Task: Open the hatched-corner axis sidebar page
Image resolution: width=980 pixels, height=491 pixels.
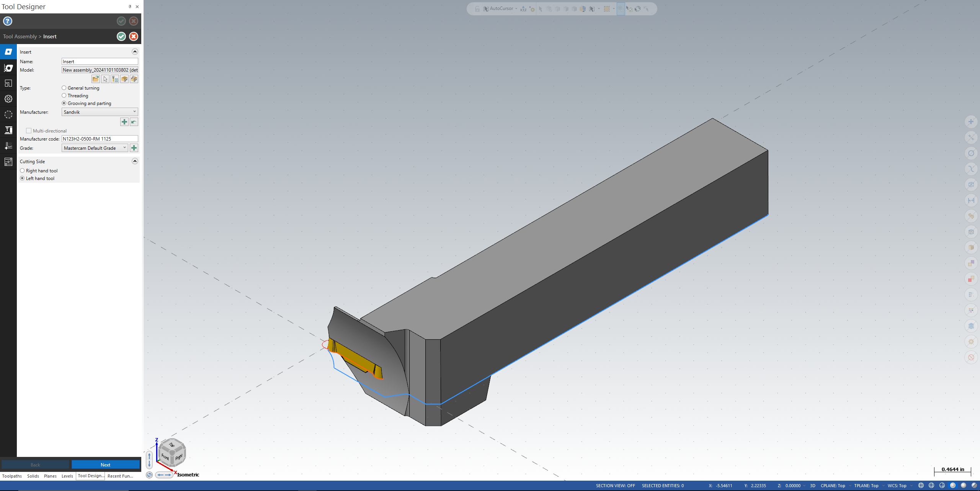Action: pos(8,146)
